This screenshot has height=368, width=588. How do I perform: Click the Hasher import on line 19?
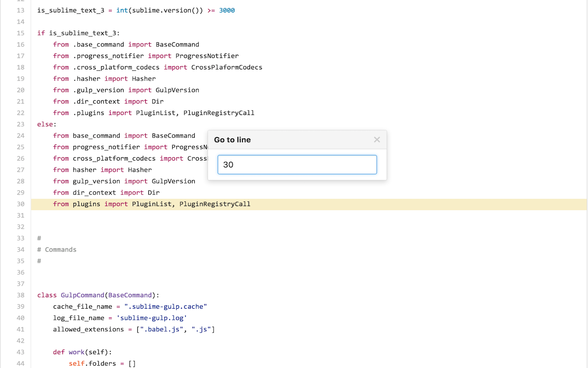click(x=143, y=79)
